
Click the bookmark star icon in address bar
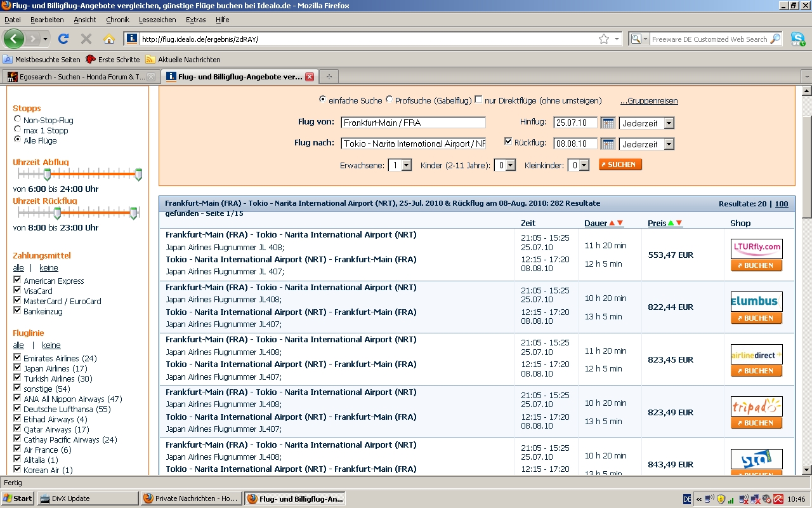pyautogui.click(x=603, y=39)
